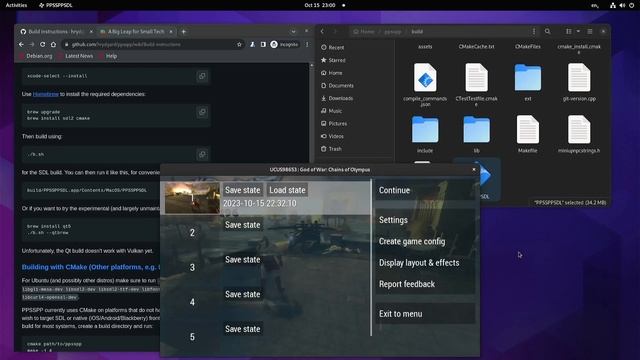Switch to the A Big Leap for Small Tech tab
Image resolution: width=640 pixels, height=360 pixels.
point(136,31)
